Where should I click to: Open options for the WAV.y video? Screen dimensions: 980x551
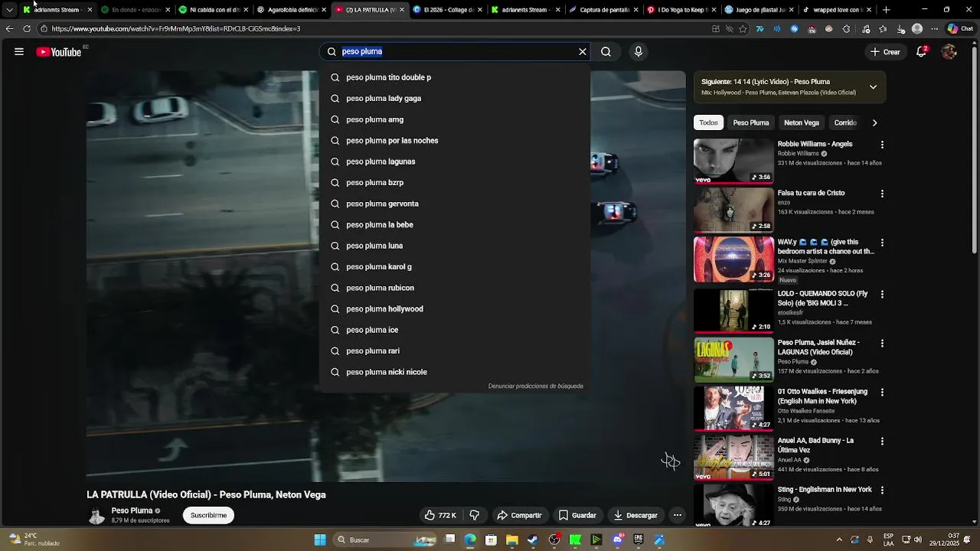point(882,243)
